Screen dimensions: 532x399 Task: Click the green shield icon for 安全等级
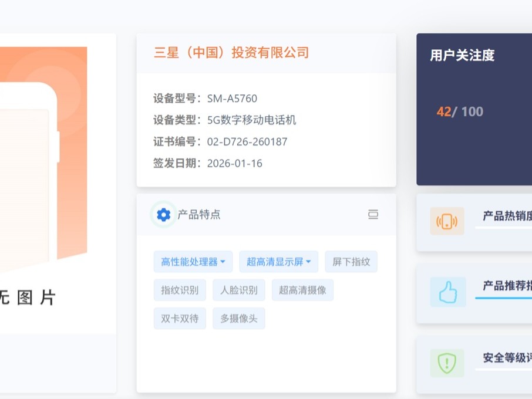(x=447, y=363)
